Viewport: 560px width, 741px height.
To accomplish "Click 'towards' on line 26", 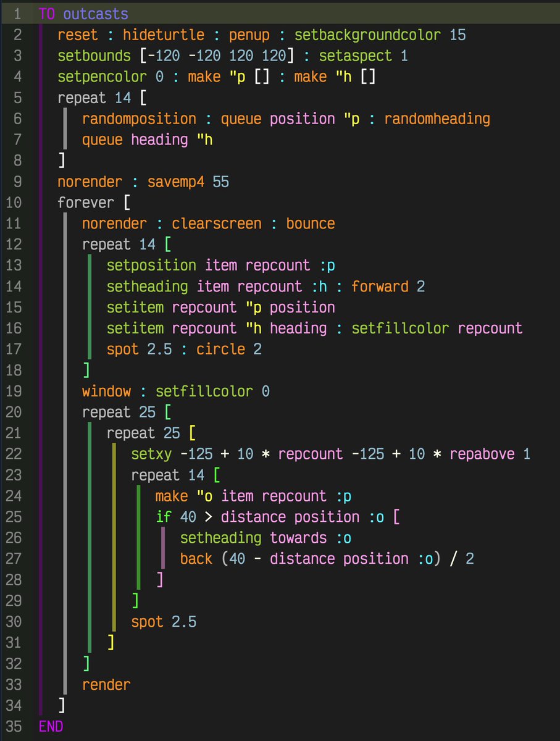I will click(x=298, y=538).
